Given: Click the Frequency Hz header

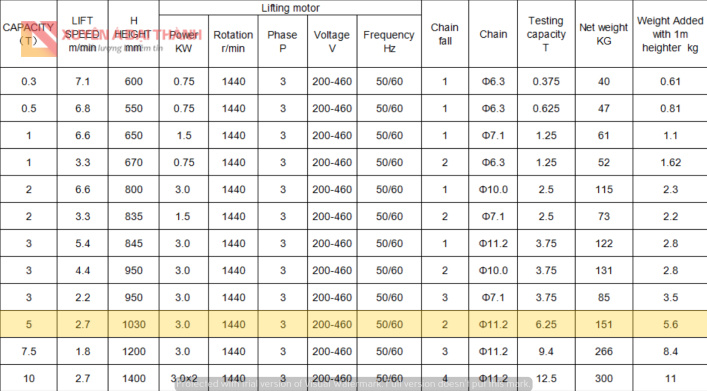Looking at the screenshot, I should click(389, 41).
